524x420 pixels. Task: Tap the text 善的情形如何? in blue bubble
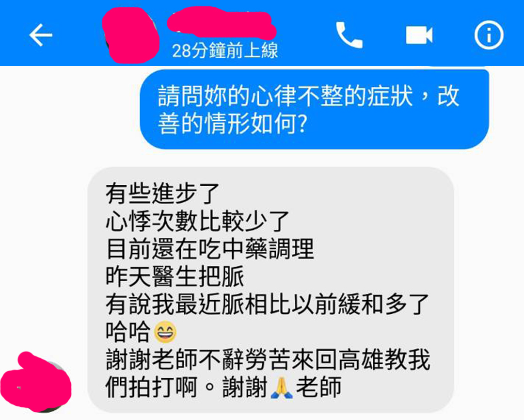(232, 123)
